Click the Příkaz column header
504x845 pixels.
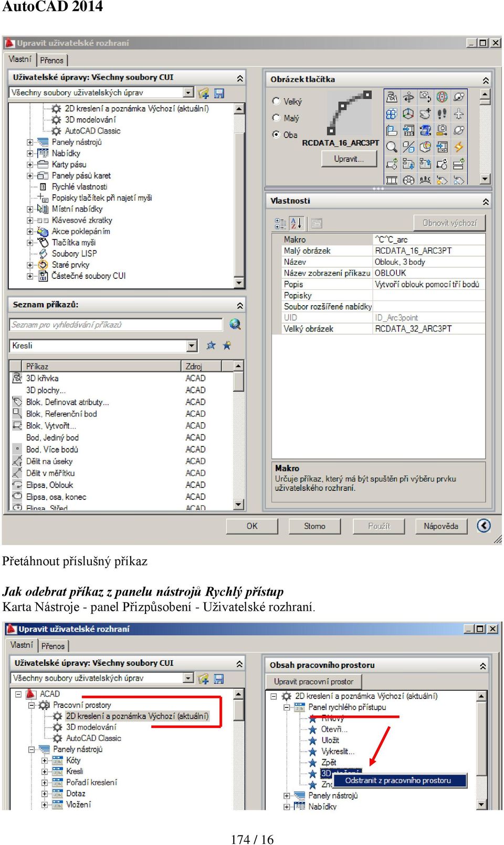(x=102, y=366)
